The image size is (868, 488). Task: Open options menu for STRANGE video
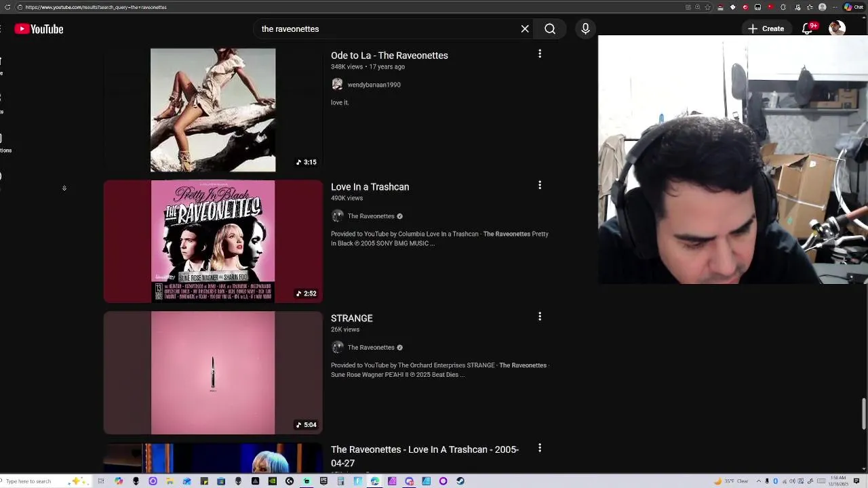coord(540,317)
